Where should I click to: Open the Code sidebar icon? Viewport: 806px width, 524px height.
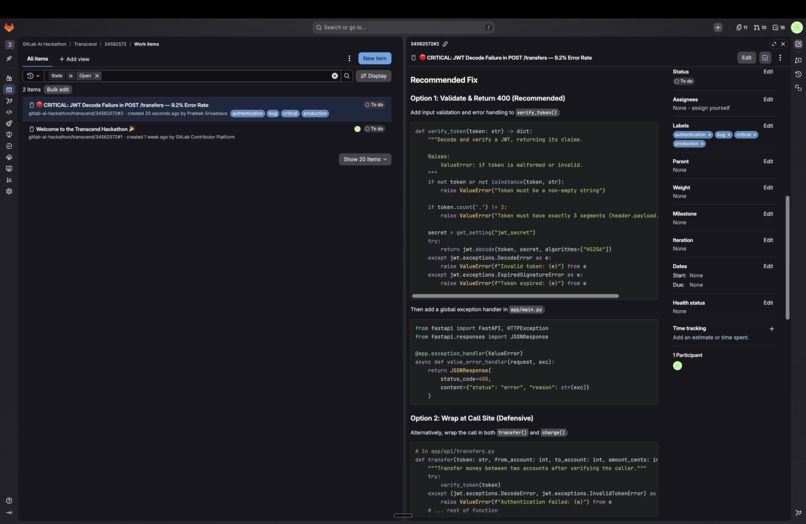(x=9, y=112)
